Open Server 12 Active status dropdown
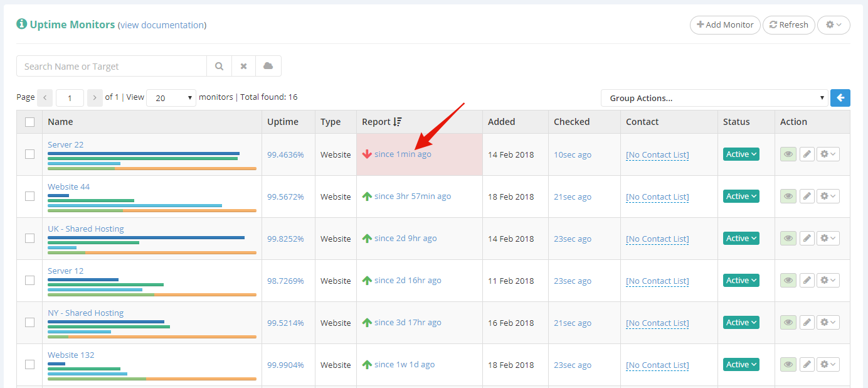 [x=741, y=281]
